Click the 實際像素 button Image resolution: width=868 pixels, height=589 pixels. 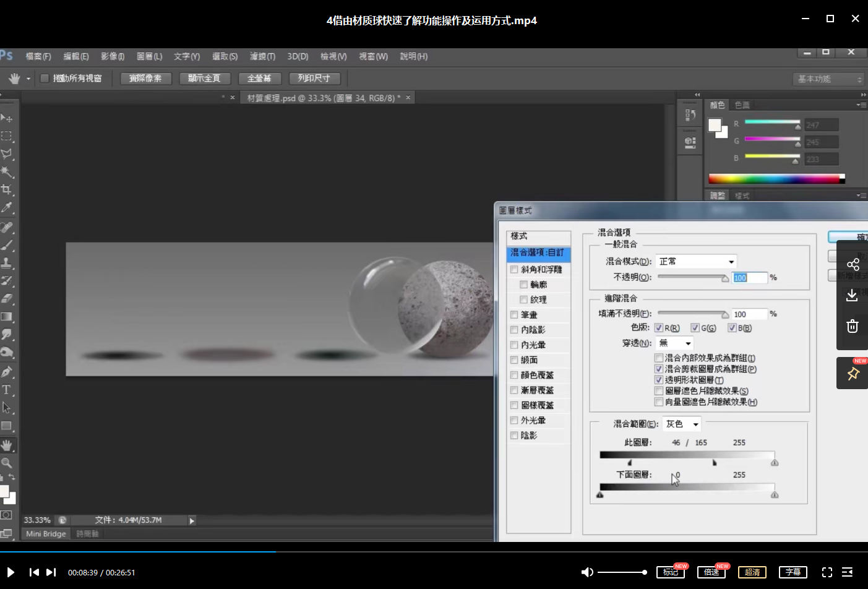(x=145, y=79)
